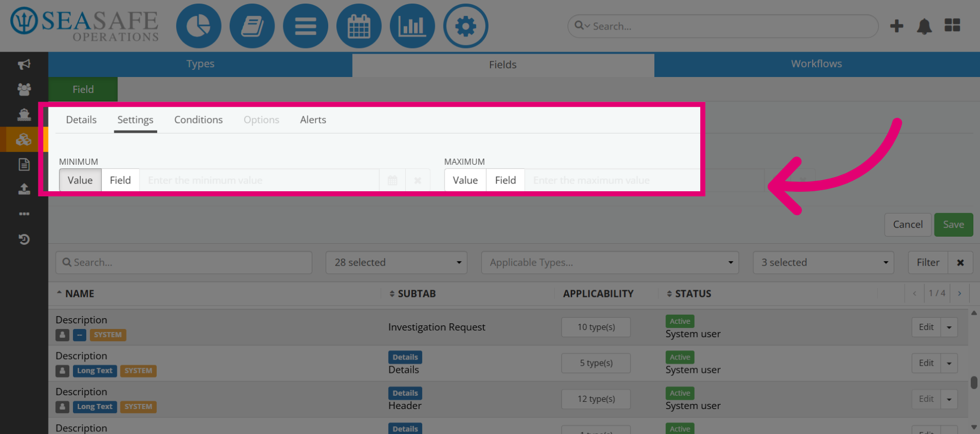Open the list menu icon in top bar
Image resolution: width=980 pixels, height=434 pixels.
305,26
